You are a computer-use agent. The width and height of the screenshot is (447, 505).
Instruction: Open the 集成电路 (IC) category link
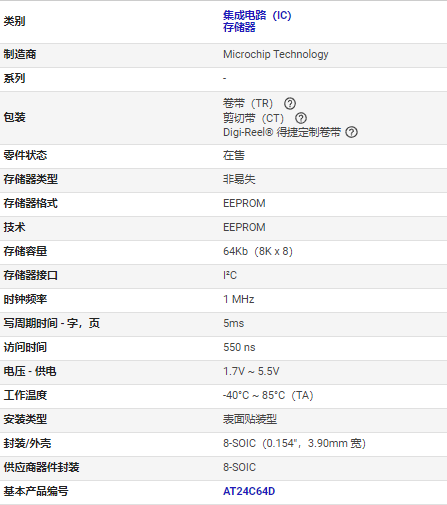point(257,15)
